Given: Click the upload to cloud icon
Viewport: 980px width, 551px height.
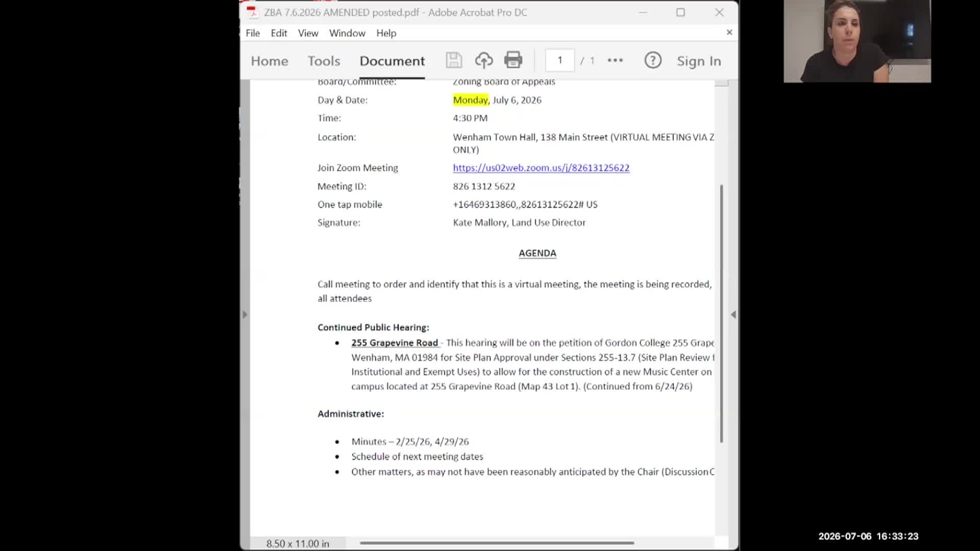Looking at the screenshot, I should point(484,60).
